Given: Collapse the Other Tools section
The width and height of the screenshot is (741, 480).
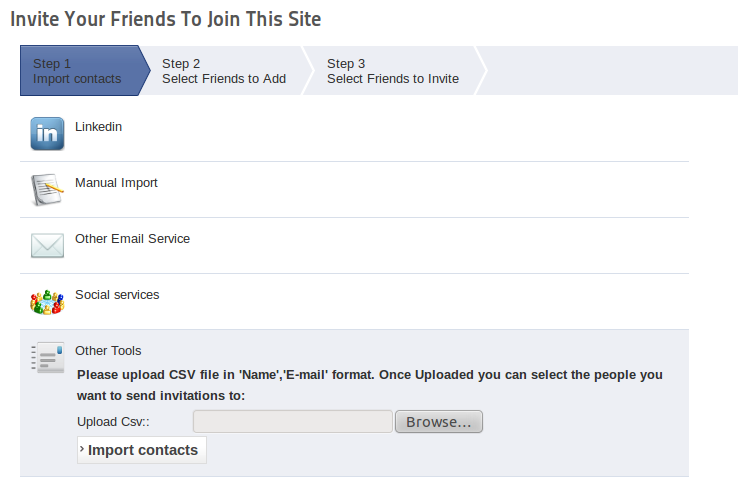Looking at the screenshot, I should click(x=108, y=351).
